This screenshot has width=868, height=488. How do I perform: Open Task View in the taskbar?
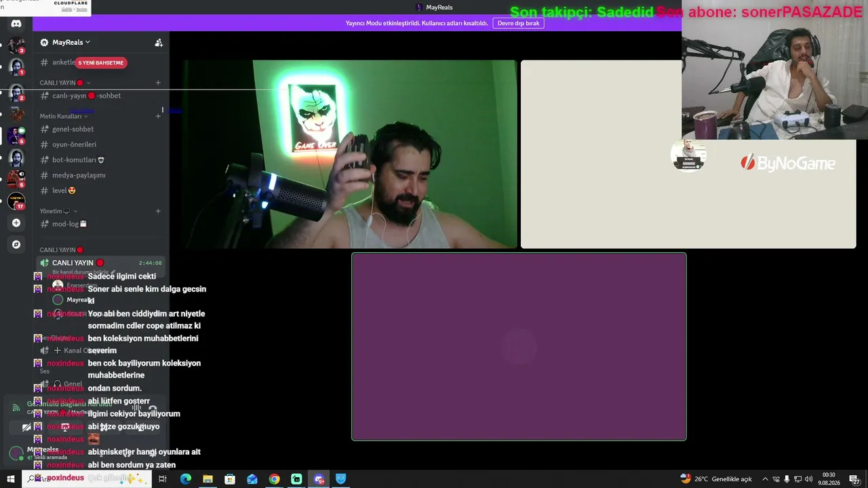[x=163, y=479]
